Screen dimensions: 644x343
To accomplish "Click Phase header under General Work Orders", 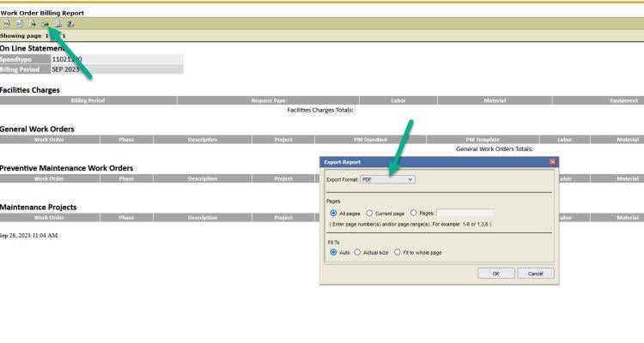I will [126, 140].
